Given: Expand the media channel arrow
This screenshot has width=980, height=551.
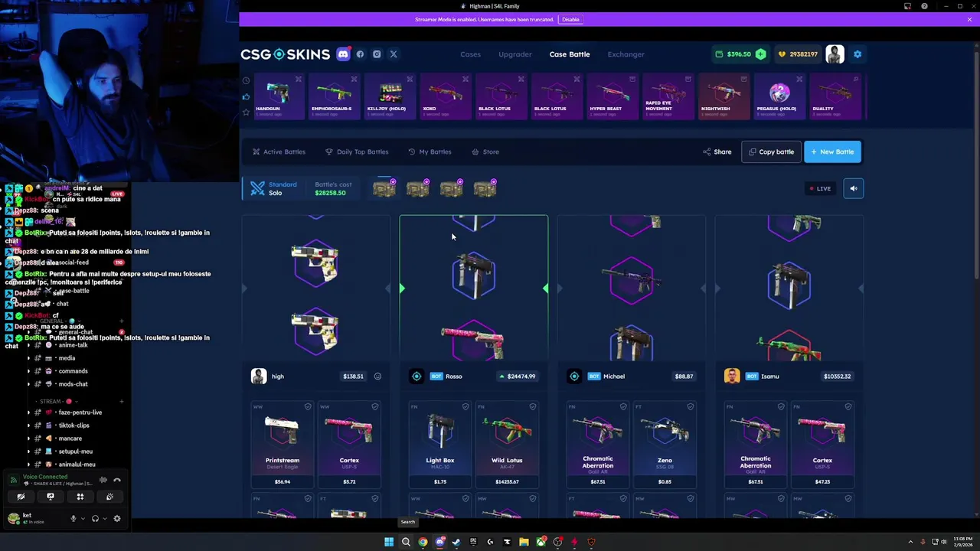Looking at the screenshot, I should [x=28, y=358].
